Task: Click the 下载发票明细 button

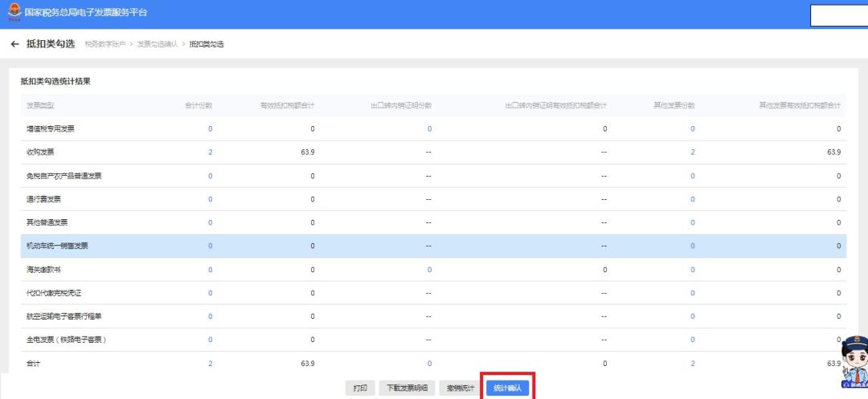Action: 407,388
